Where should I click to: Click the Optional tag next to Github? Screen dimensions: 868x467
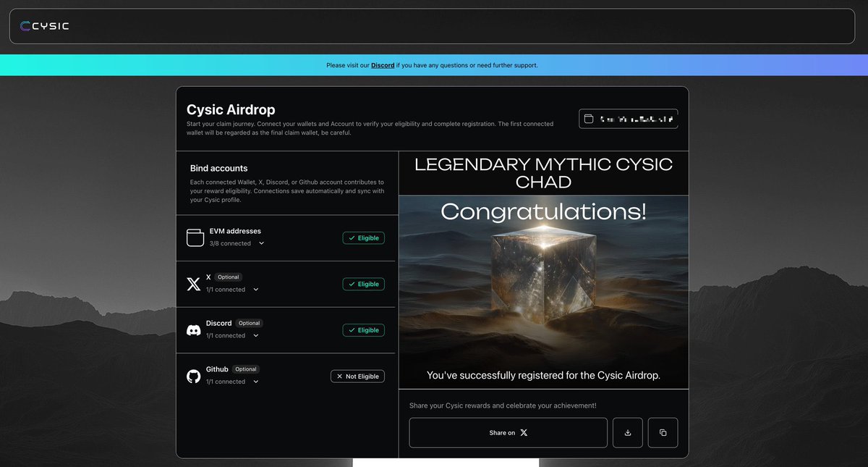click(245, 369)
